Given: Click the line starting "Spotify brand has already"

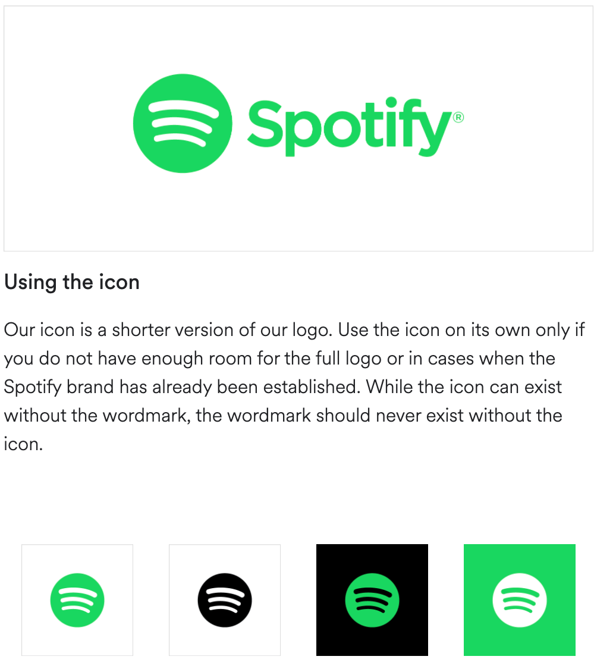Looking at the screenshot, I should 282,387.
